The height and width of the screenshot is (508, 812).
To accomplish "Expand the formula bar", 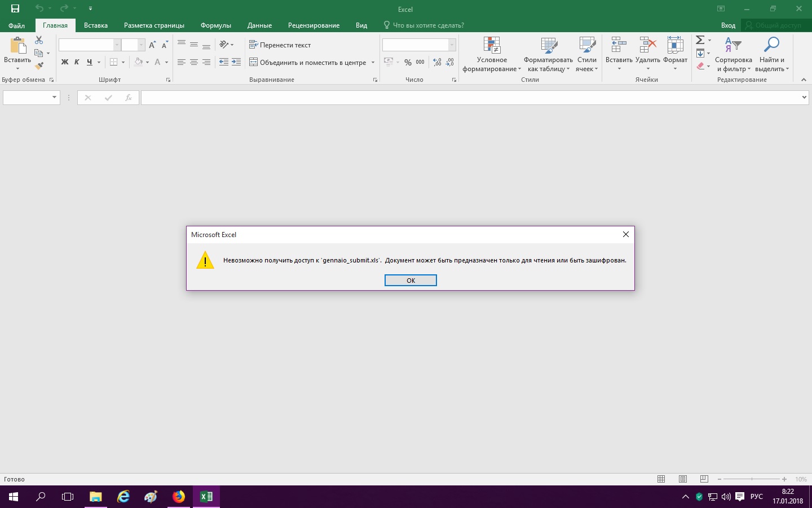I will (x=804, y=98).
